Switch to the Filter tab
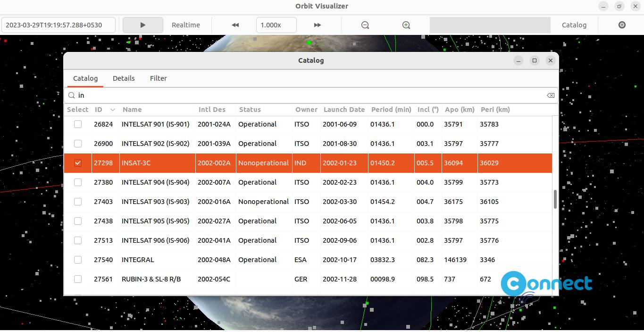 159,78
